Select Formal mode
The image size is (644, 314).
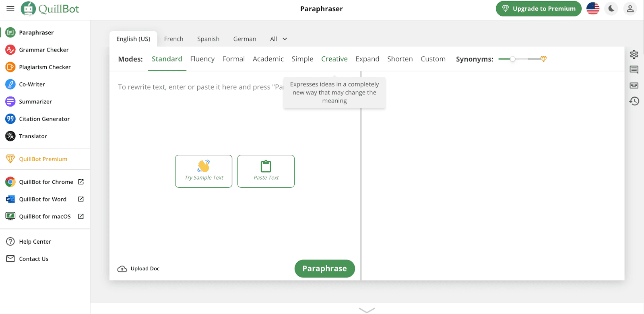[x=233, y=59]
